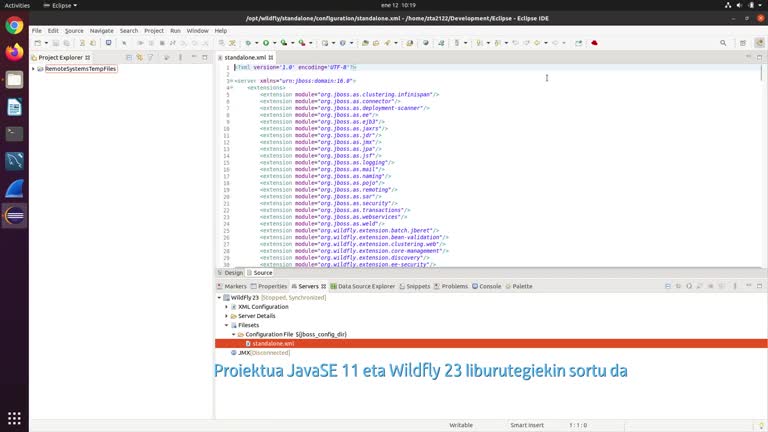
Task: Click the External Tools run icon
Action: [x=302, y=43]
